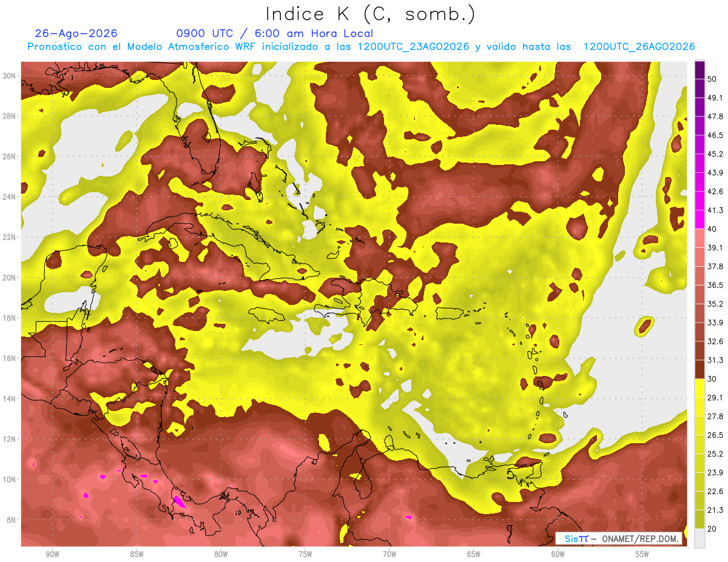Select colorbar value 47.8

(x=715, y=116)
